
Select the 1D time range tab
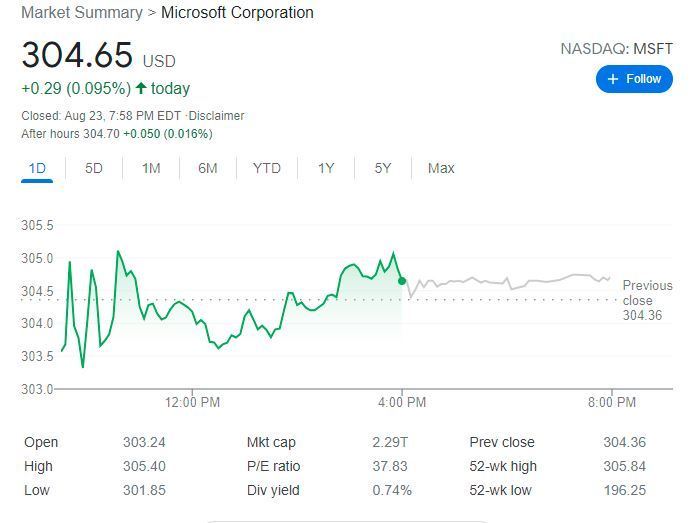click(x=37, y=168)
